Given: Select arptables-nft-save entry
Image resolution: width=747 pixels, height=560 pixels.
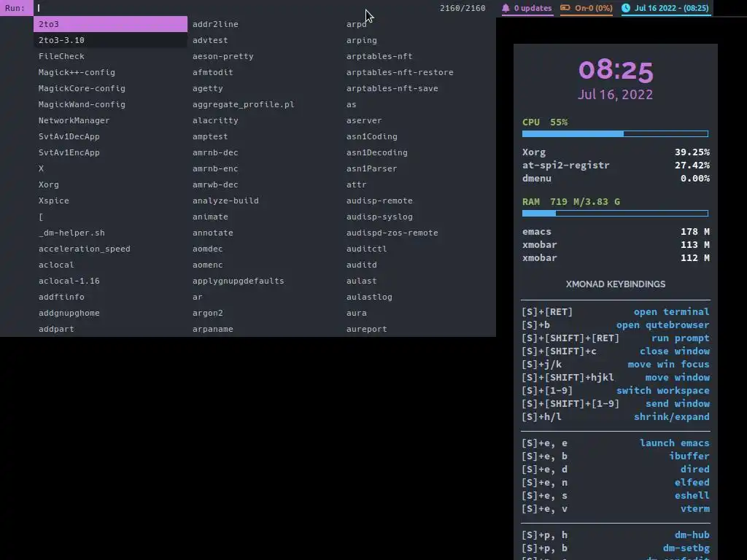Looking at the screenshot, I should [392, 88].
